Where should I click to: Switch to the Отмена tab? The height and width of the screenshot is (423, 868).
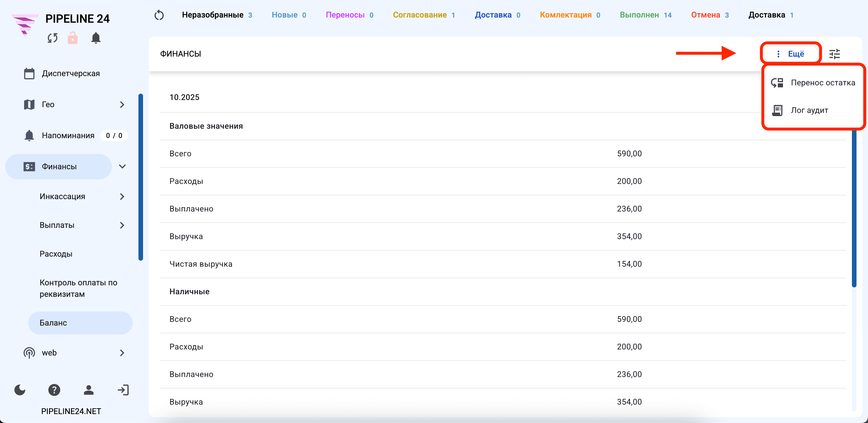[710, 15]
